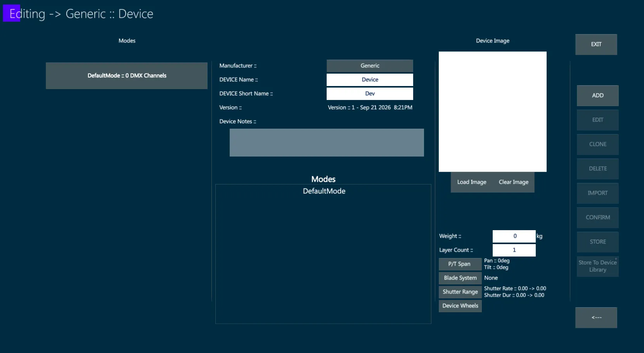Open Shutter Range settings
644x353 pixels.
click(460, 292)
